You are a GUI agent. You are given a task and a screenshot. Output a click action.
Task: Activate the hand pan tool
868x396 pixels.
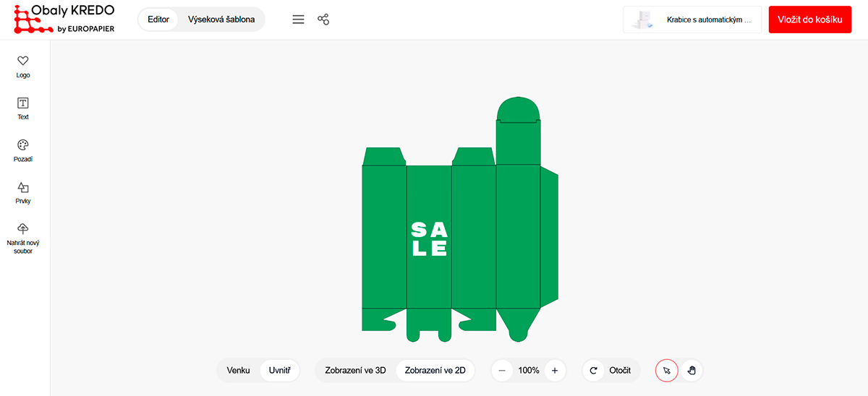tap(692, 371)
